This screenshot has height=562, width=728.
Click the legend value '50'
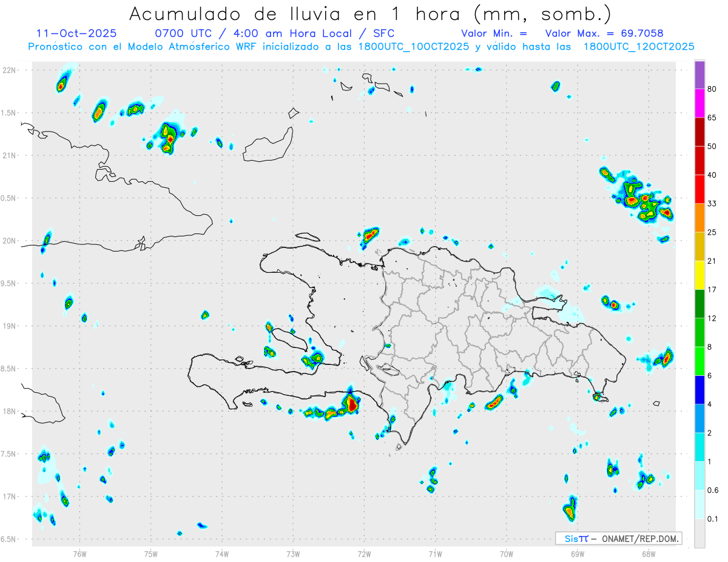[x=712, y=146]
